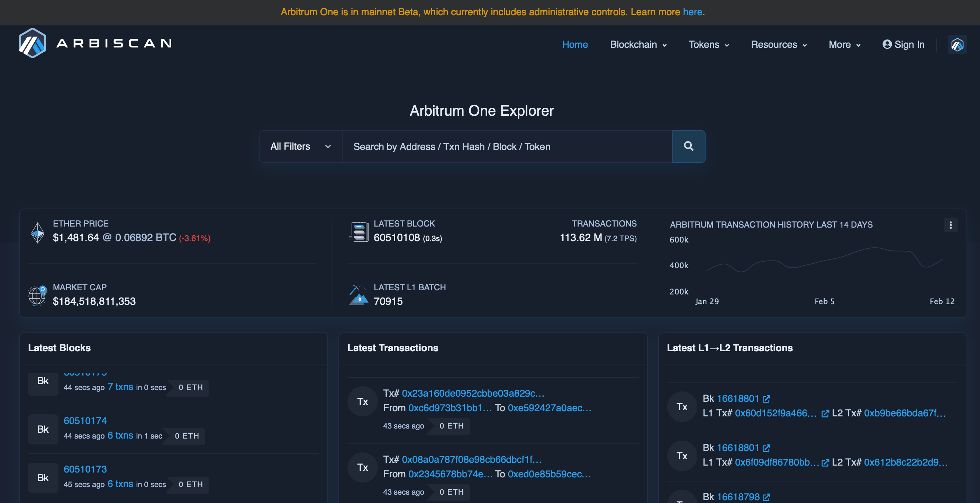The height and width of the screenshot is (503, 980).
Task: Click the Market Cap globe icon
Action: pyautogui.click(x=37, y=295)
